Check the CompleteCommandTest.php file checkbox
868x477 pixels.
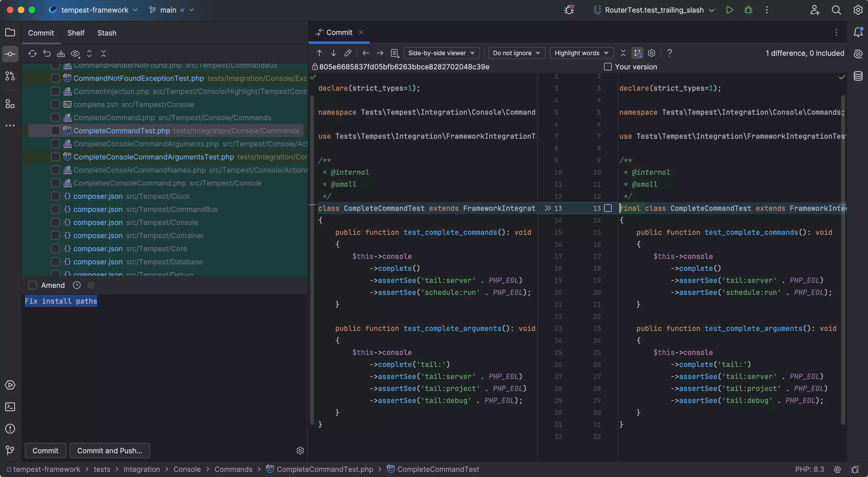click(55, 131)
